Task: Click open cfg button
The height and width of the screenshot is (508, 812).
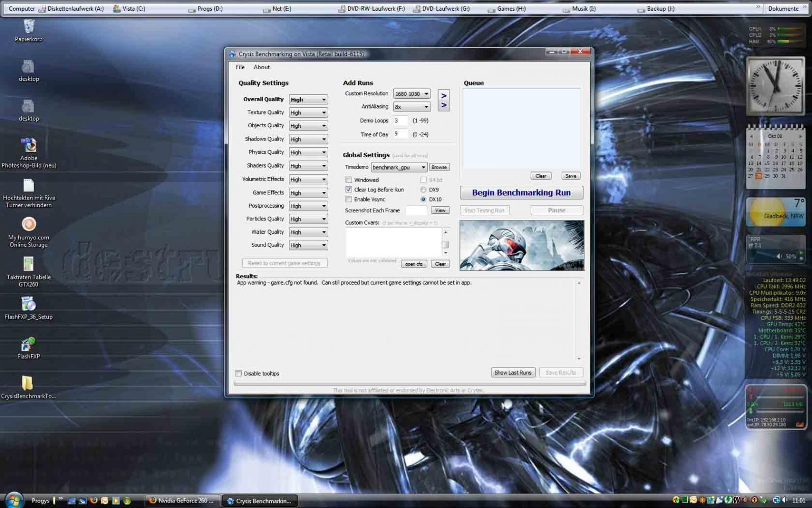Action: (x=414, y=264)
